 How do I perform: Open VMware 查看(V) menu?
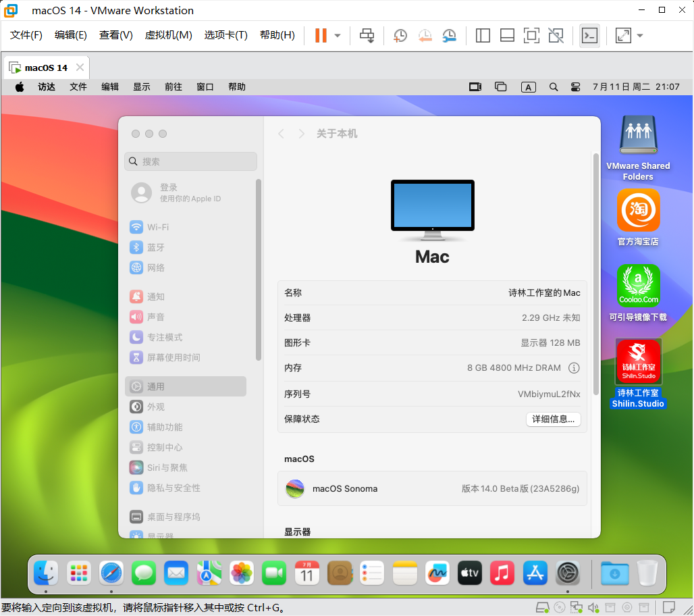point(116,35)
